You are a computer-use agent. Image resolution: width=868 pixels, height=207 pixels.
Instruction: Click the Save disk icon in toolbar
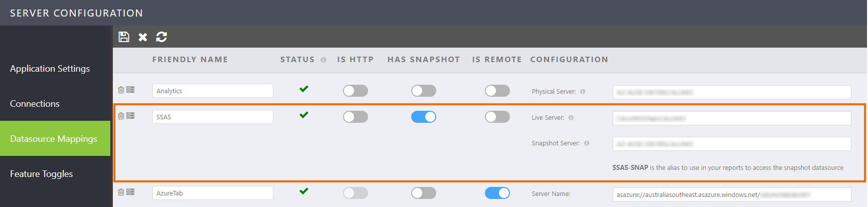(124, 37)
